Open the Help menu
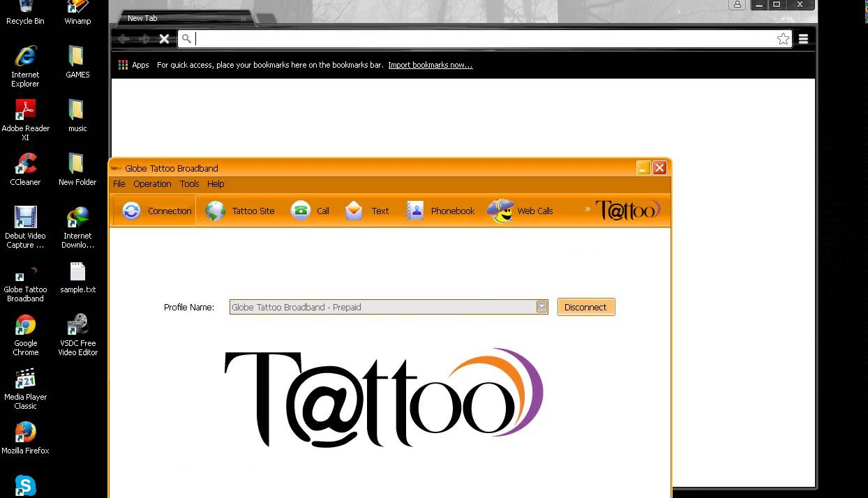 pos(216,184)
